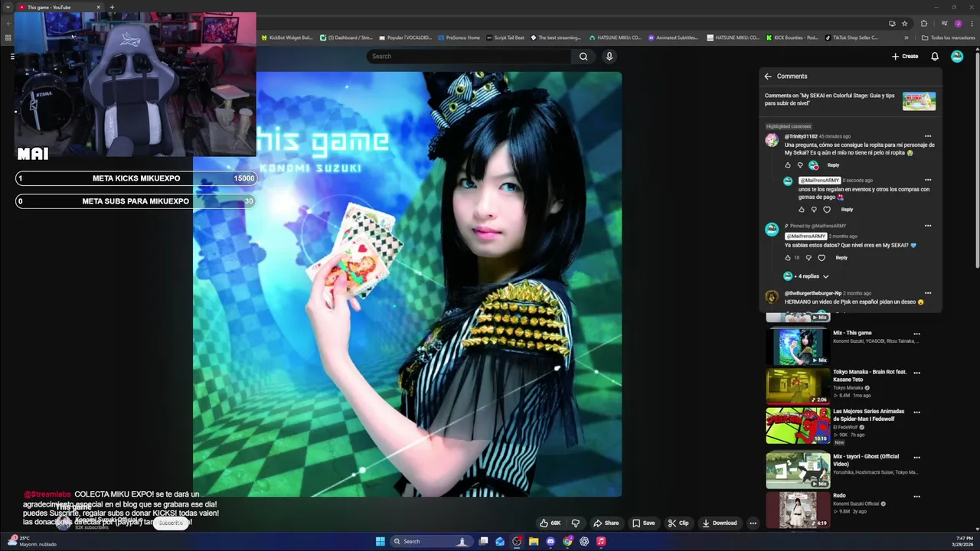The height and width of the screenshot is (551, 980).
Task: Open a new browser tab
Action: [112, 7]
